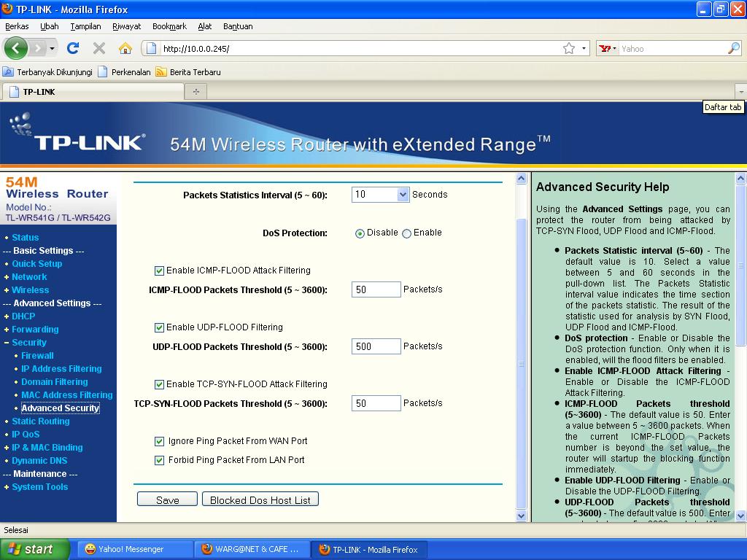Open MAC Address Filtering in sidebar

(66, 395)
